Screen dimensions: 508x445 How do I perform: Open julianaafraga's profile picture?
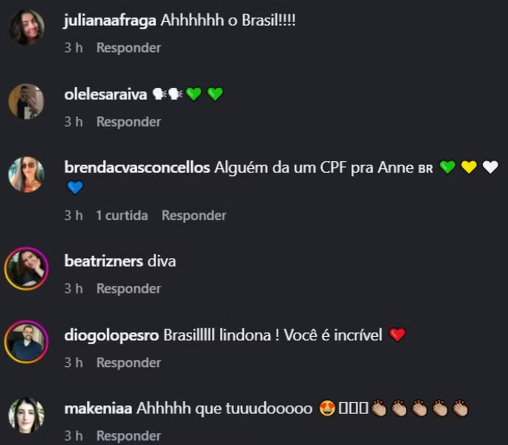point(27,27)
